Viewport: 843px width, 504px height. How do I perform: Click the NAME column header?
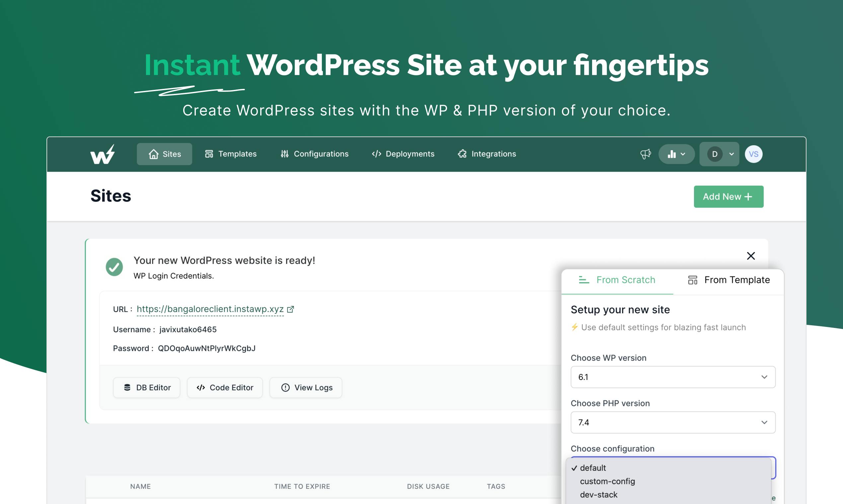coord(140,487)
